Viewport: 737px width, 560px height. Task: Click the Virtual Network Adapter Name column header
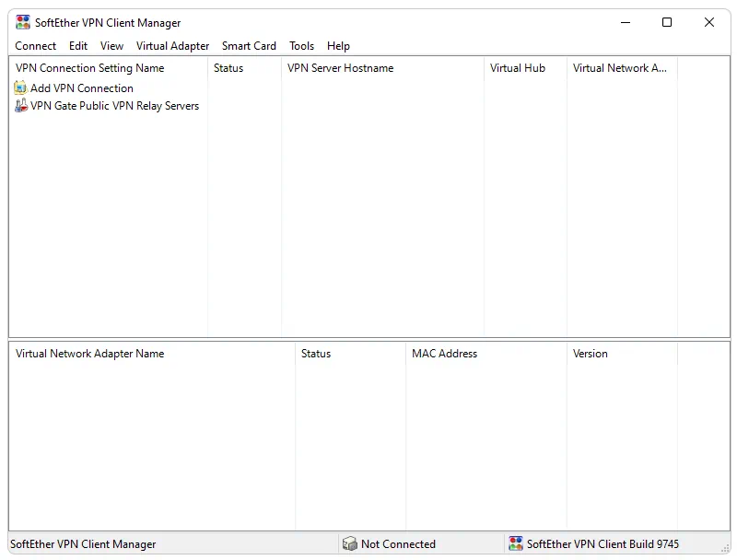[x=92, y=354]
